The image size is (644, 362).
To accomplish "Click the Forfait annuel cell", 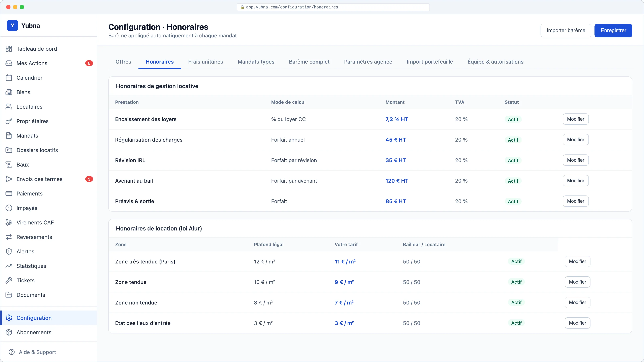I will tap(288, 140).
